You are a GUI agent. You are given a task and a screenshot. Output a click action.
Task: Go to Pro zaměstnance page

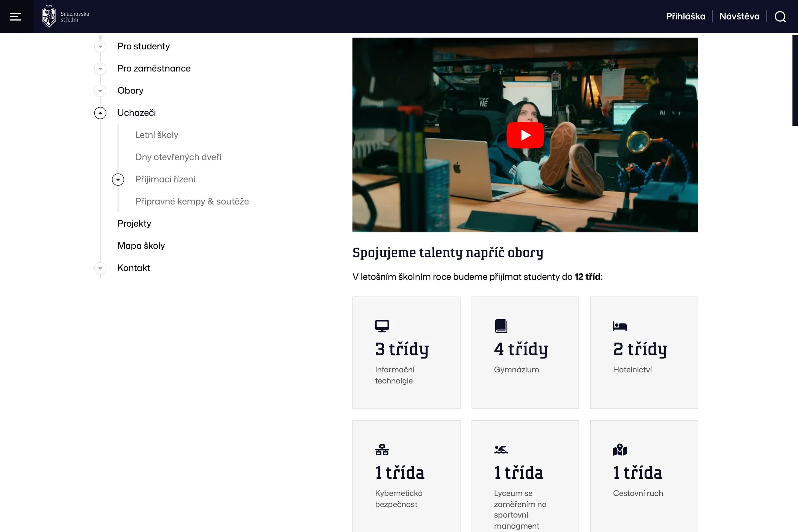tap(154, 68)
